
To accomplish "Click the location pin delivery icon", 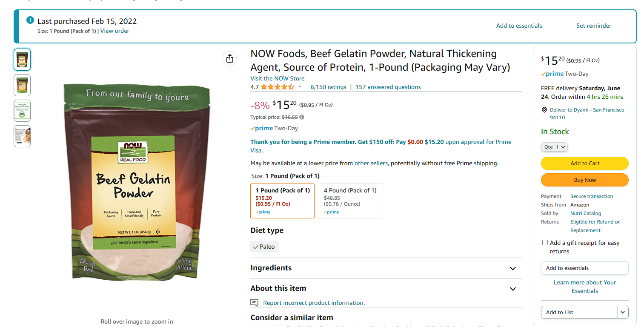I will point(544,110).
